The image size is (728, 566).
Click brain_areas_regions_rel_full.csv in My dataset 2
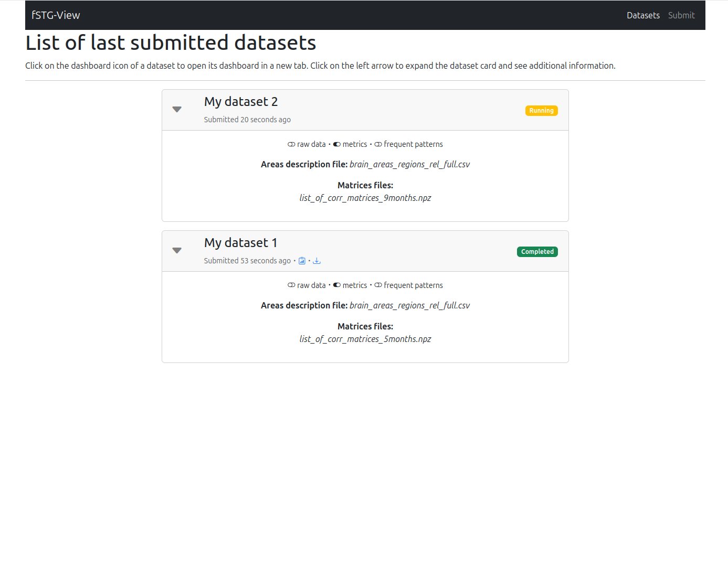click(x=409, y=164)
